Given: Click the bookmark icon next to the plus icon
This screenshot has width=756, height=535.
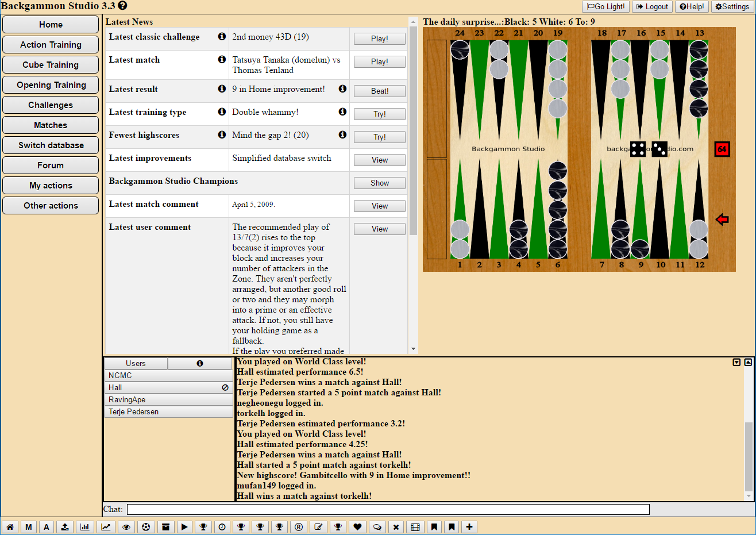Looking at the screenshot, I should pos(452,526).
